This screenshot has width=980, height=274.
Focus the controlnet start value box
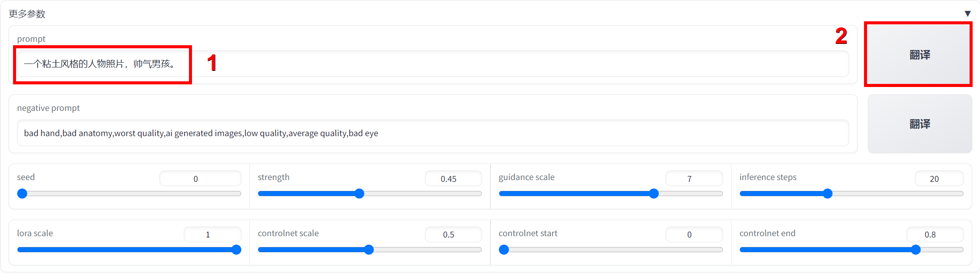(693, 234)
